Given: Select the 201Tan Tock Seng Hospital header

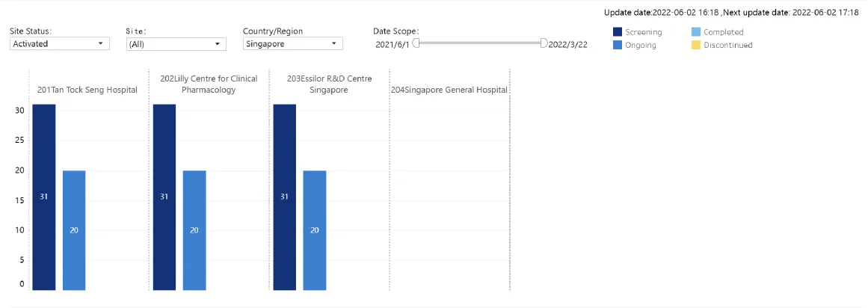Looking at the screenshot, I should click(x=87, y=90).
